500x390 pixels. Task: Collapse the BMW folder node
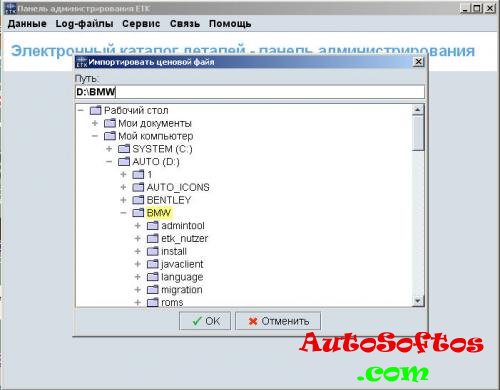coord(123,213)
